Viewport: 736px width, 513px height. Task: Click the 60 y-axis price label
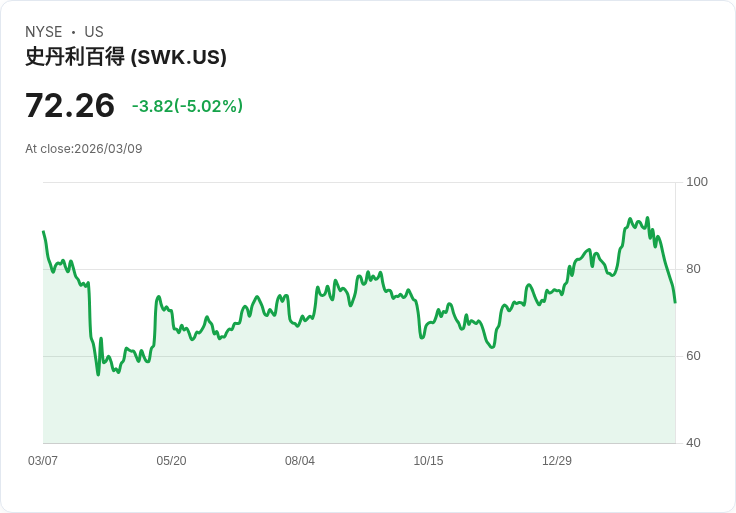[693, 356]
